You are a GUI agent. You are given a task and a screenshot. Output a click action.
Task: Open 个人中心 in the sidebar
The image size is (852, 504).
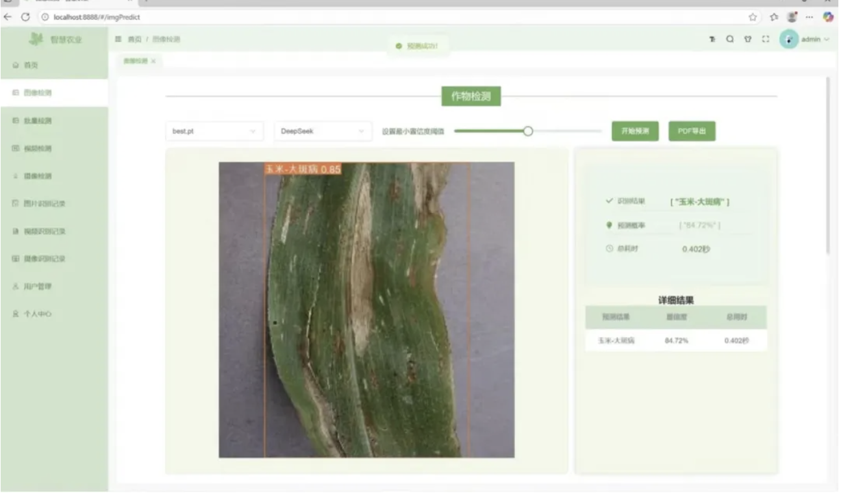point(54,314)
